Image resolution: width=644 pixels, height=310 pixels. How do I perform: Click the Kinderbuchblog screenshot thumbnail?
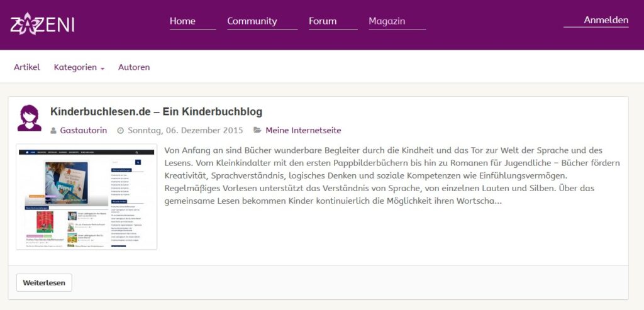tap(86, 197)
